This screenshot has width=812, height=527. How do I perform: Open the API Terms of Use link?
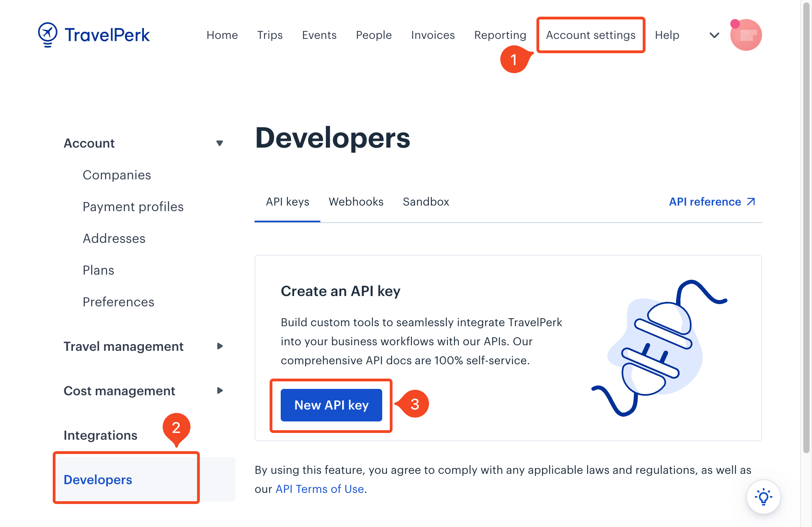(x=320, y=489)
